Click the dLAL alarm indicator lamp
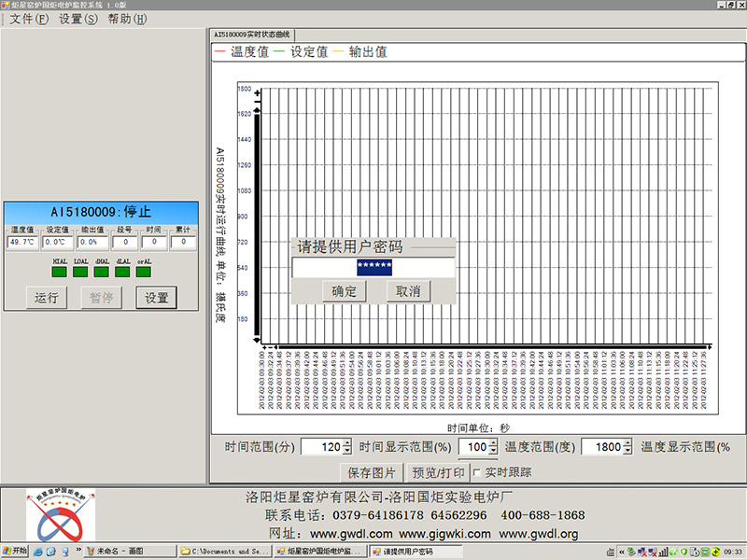 120,271
